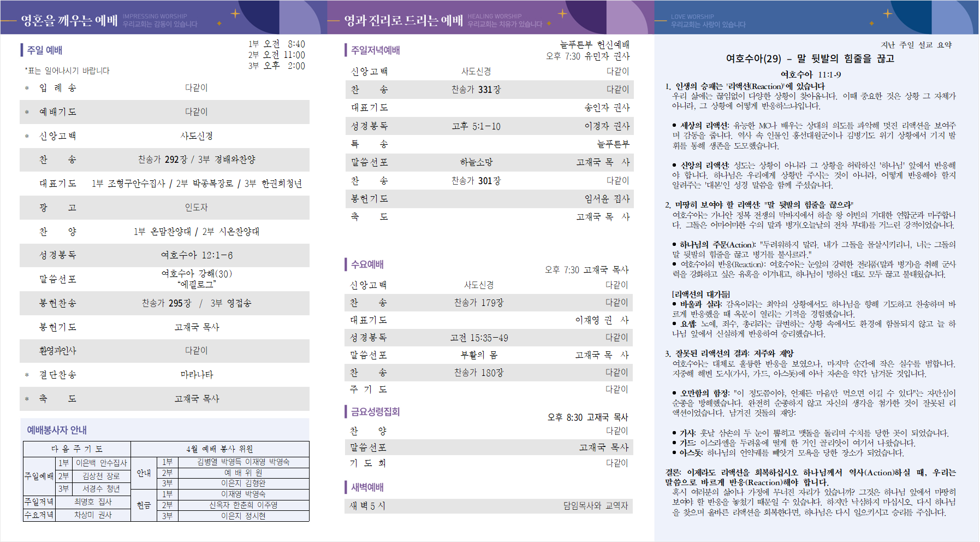Click the large sparkle star in the HEALING WORSHIP banner
Image resolution: width=980 pixels, height=542 pixels.
tap(562, 13)
